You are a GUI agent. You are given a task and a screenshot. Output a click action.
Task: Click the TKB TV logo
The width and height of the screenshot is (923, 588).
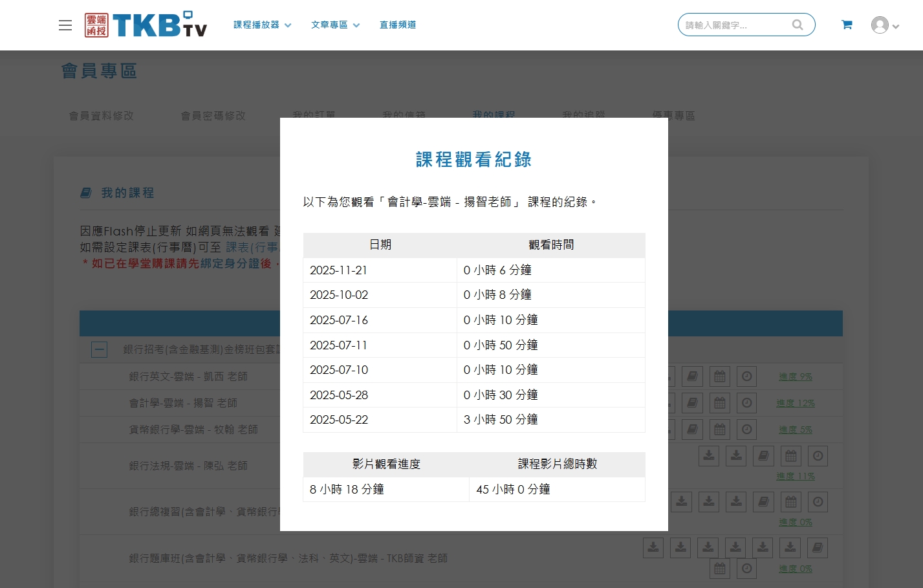[x=146, y=25]
